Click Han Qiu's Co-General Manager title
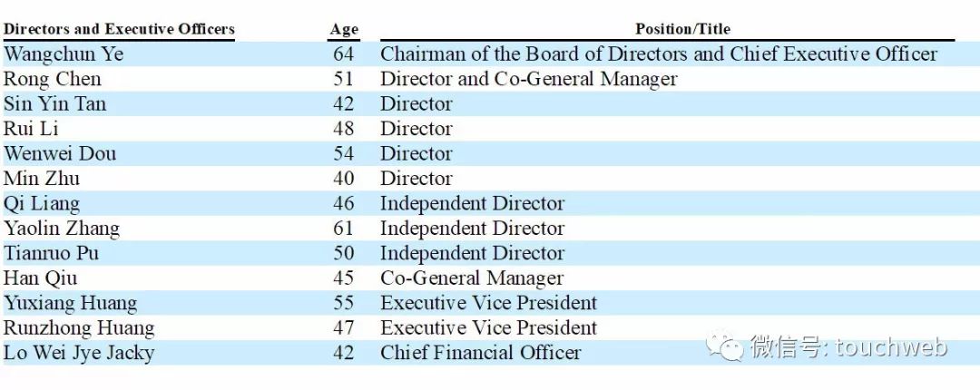980x390 pixels. 472,278
